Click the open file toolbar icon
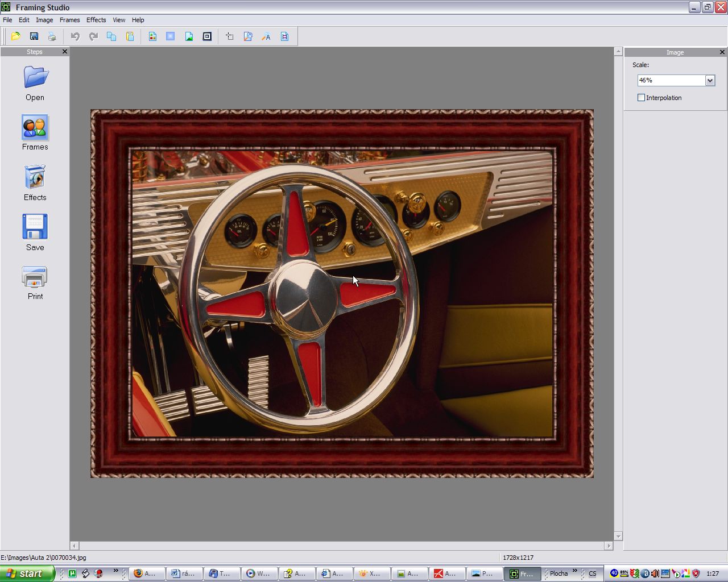Viewport: 728px width, 582px height. coord(15,36)
